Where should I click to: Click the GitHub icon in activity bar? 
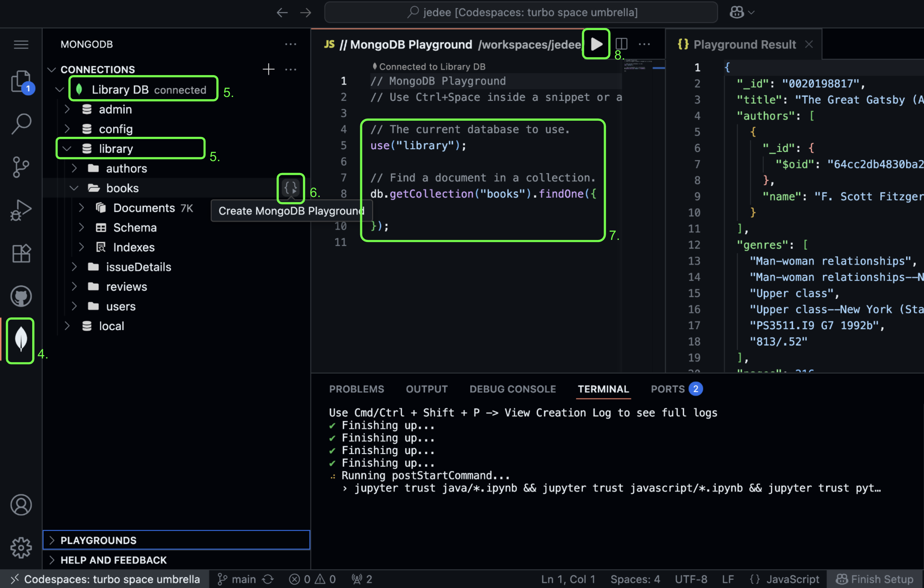click(21, 296)
